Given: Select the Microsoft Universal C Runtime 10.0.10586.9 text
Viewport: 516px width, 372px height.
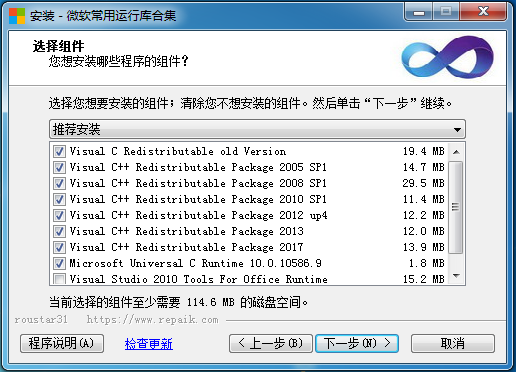Looking at the screenshot, I should (195, 263).
